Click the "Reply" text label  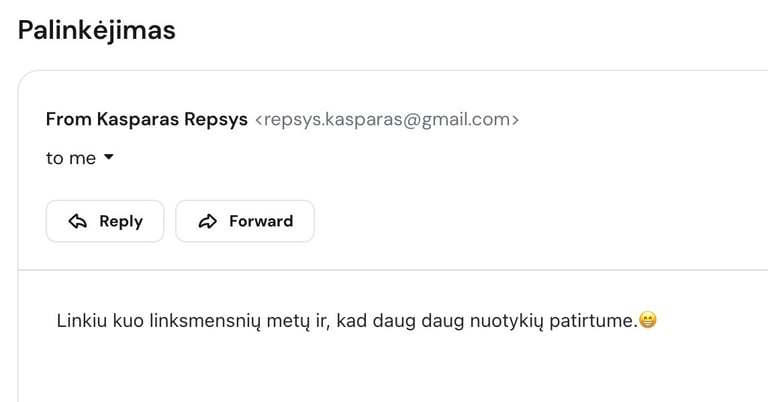tap(121, 221)
